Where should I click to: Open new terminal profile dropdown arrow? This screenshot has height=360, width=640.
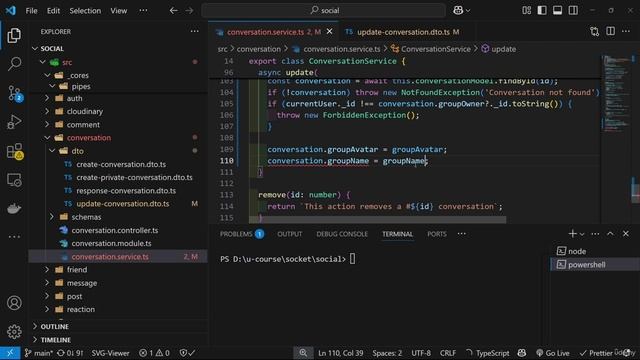pyautogui.click(x=582, y=234)
